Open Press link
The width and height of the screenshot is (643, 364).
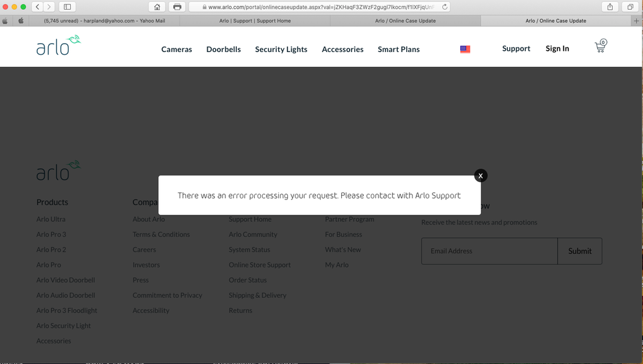click(141, 280)
